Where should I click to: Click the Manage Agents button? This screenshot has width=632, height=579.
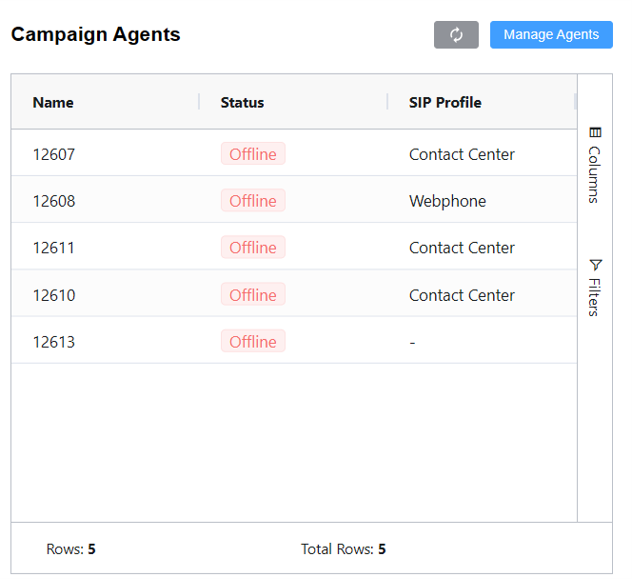551,35
